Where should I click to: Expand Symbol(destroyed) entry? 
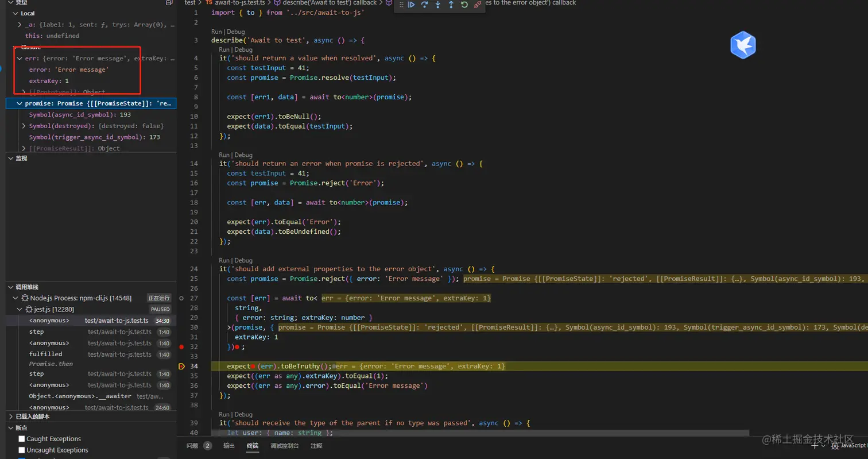click(24, 126)
